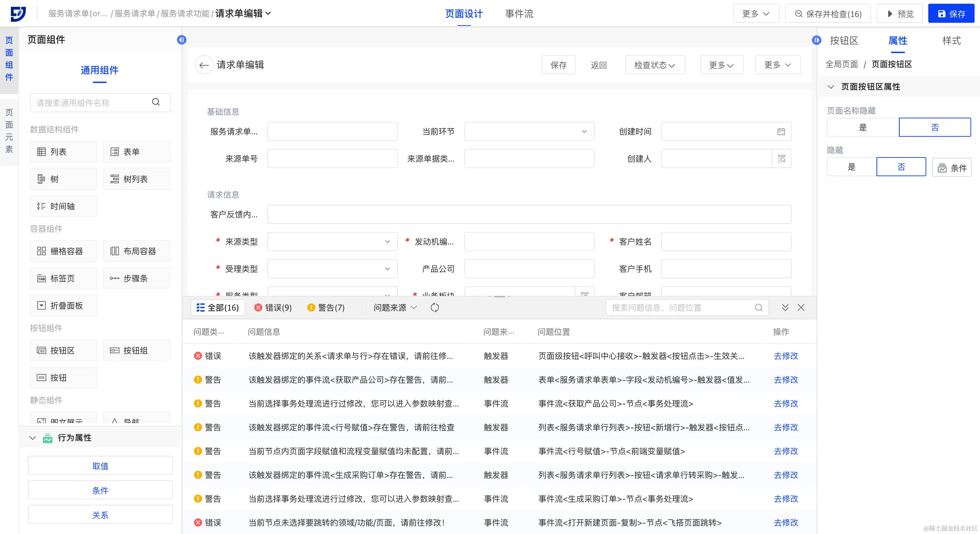Open calendar picker in 创建时间 field

[x=781, y=132]
